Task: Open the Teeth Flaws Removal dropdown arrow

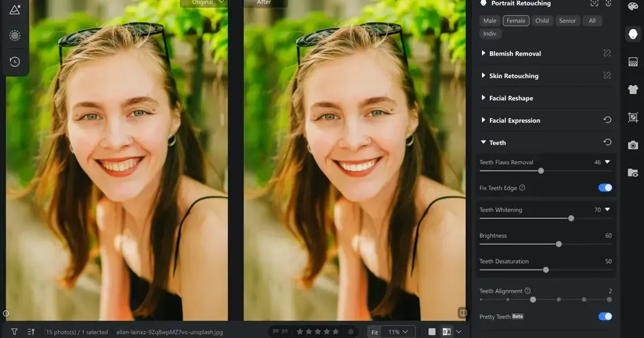Action: 608,162
